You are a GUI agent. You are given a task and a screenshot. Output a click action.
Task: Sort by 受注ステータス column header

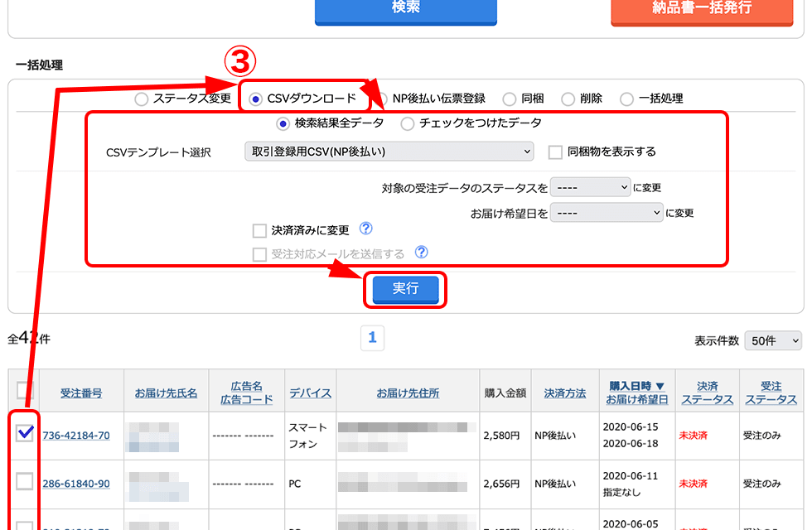tap(771, 393)
